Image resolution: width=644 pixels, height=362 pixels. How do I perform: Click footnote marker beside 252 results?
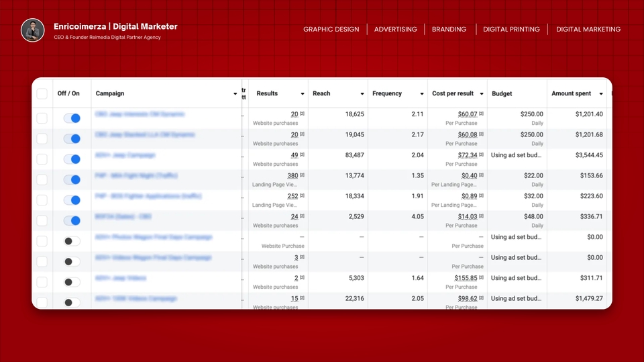tap(303, 196)
